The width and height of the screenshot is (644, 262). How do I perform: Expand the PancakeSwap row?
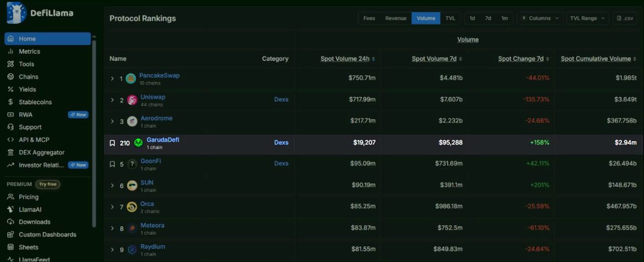[112, 79]
